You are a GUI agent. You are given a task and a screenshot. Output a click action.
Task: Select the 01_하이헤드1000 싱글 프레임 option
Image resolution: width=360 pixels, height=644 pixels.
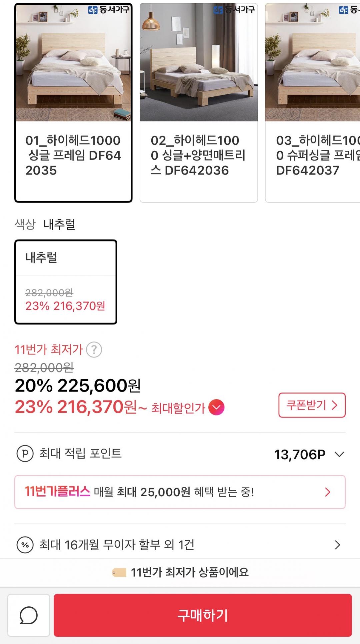73,155
